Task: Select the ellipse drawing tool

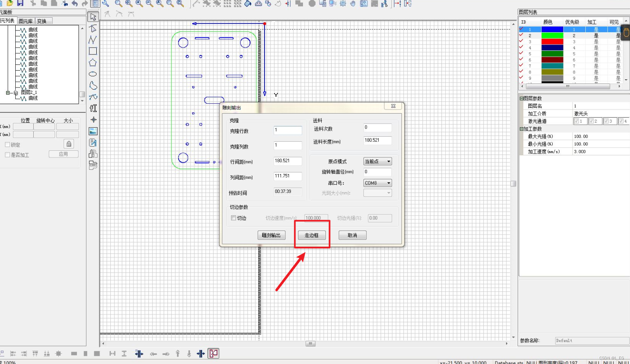Action: click(93, 74)
